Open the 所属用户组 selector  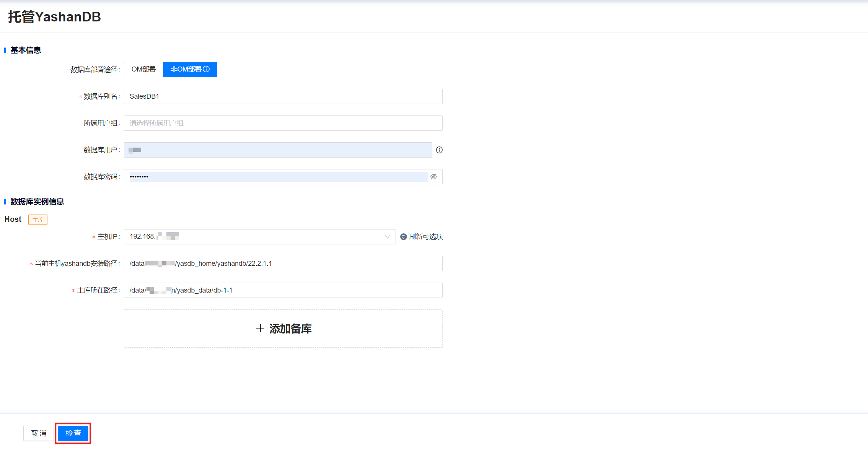283,123
